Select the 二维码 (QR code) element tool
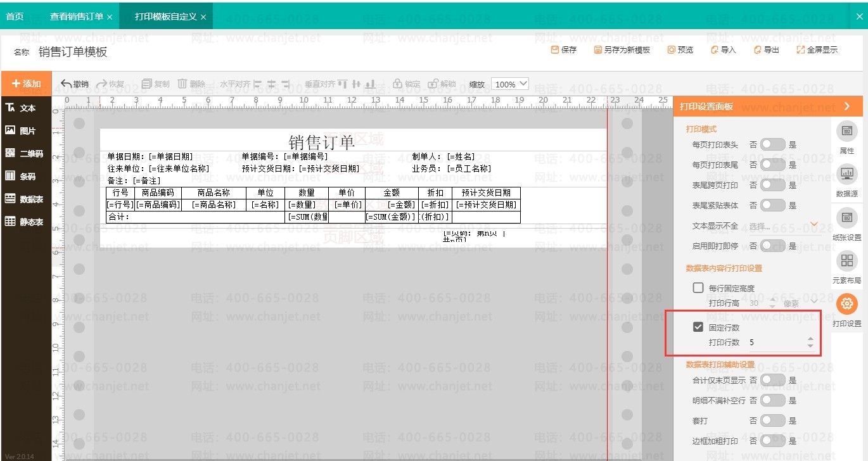The image size is (868, 461). pyautogui.click(x=24, y=153)
